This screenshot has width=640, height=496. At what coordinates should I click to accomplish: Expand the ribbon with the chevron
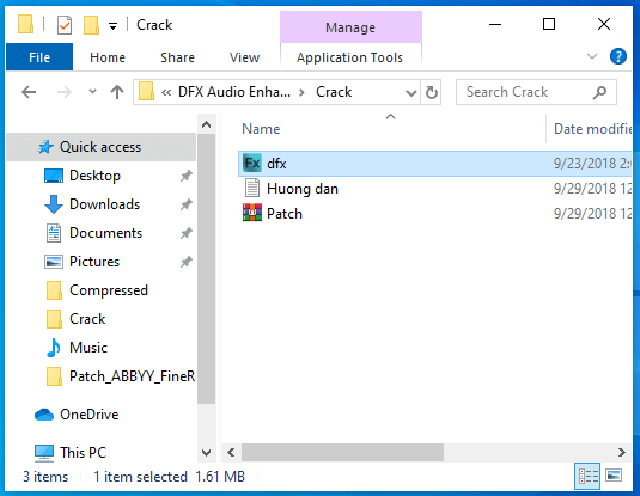(591, 56)
